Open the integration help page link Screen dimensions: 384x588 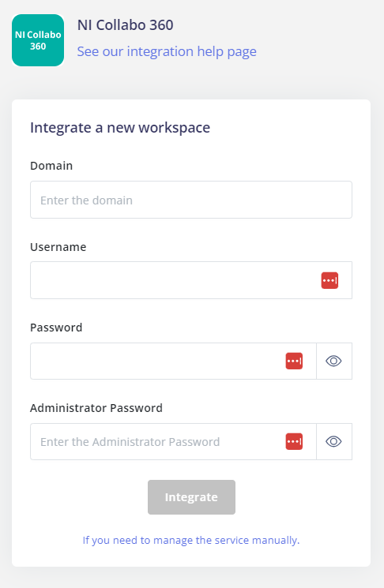167,51
